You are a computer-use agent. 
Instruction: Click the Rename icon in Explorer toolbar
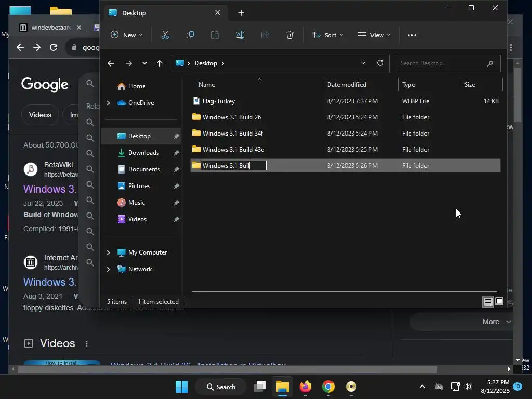(x=240, y=35)
